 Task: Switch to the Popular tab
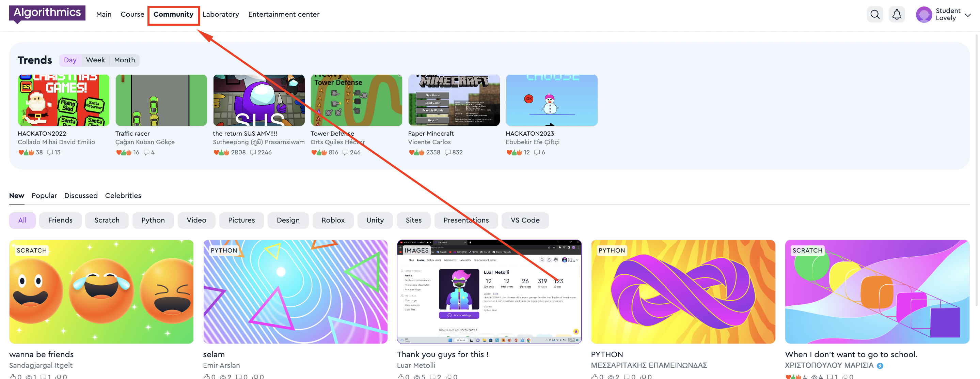[x=44, y=195]
